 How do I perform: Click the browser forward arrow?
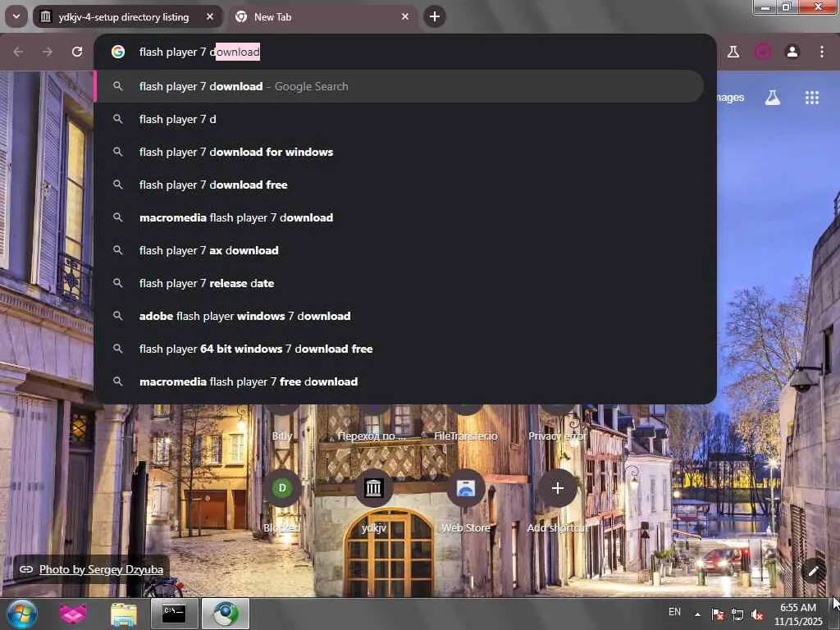47,52
